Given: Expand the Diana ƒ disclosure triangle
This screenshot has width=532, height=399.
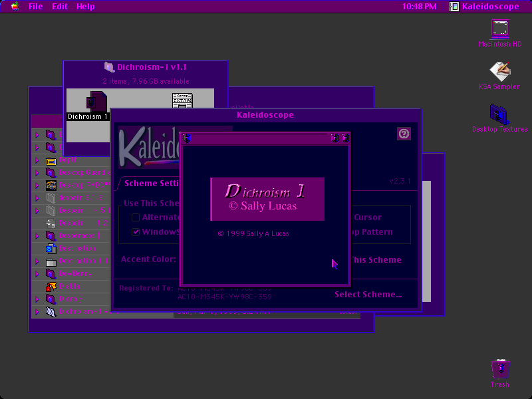Looking at the screenshot, I should coord(37,299).
